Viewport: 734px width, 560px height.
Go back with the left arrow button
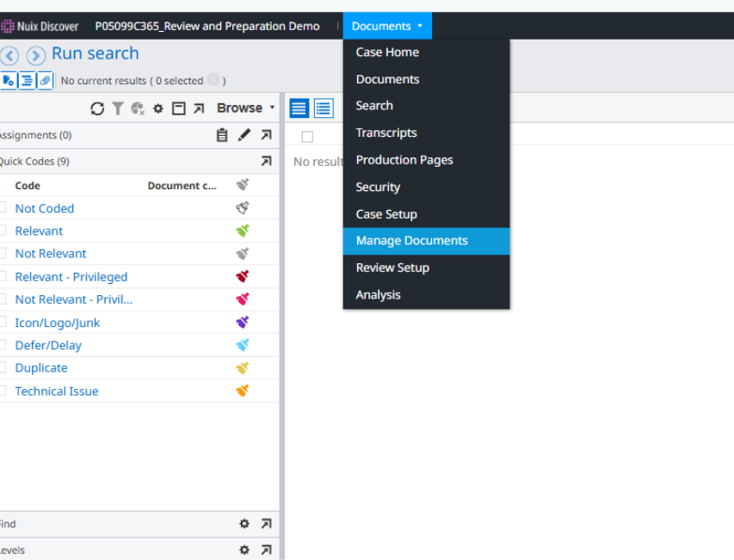pos(9,56)
